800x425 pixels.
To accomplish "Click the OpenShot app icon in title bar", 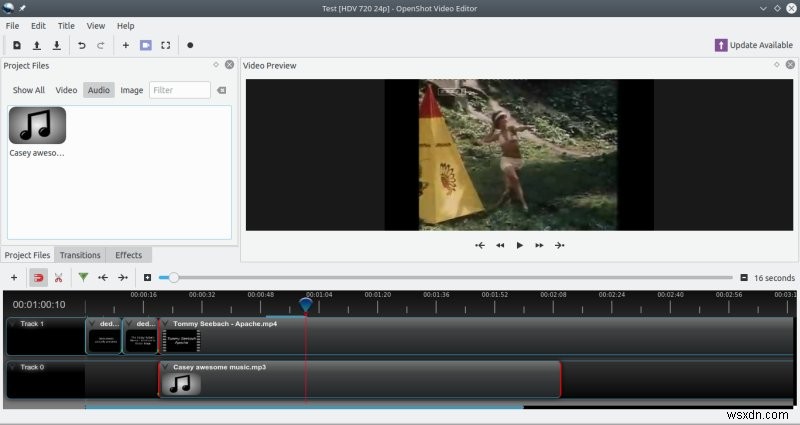I will click(x=8, y=8).
